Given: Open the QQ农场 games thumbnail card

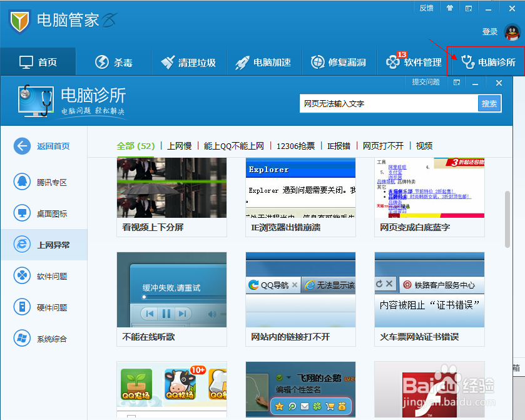Looking at the screenshot, I should (171, 389).
